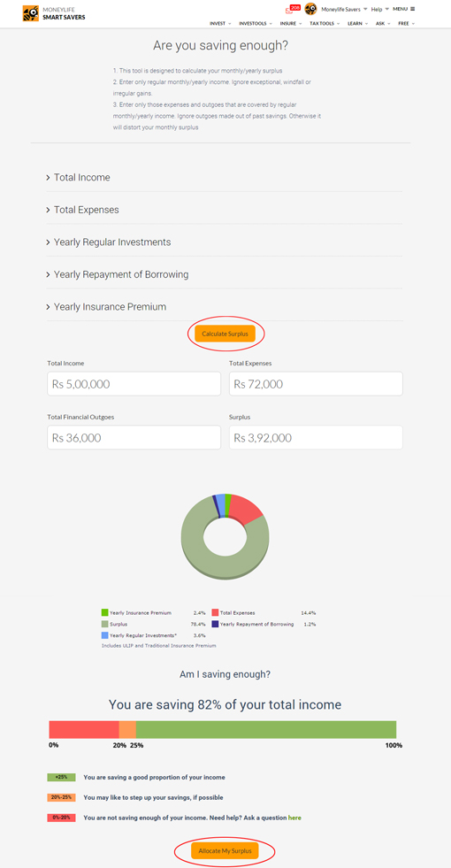Screen dimensions: 451x868
Task: Follow the green 'here' link
Action: [x=294, y=818]
